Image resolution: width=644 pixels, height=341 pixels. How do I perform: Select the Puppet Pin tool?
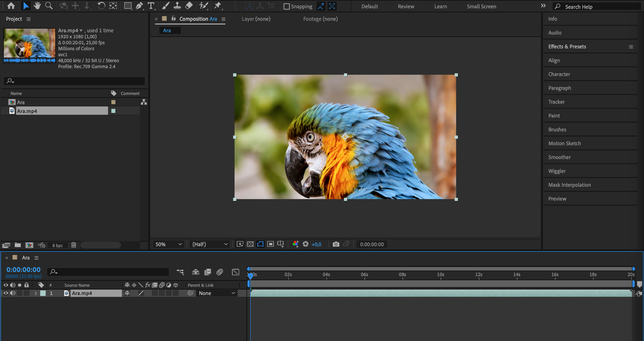coord(218,6)
